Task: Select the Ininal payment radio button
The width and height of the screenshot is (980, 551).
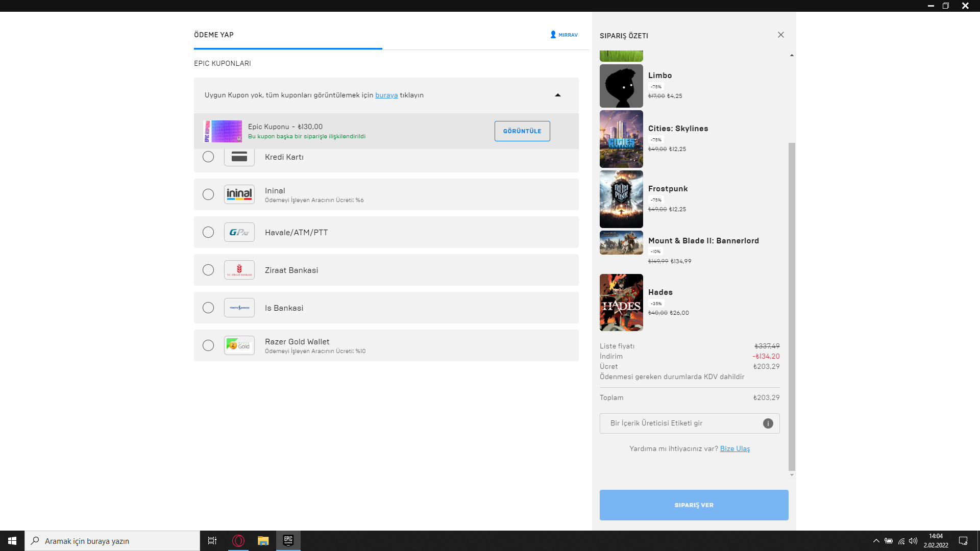Action: (208, 194)
